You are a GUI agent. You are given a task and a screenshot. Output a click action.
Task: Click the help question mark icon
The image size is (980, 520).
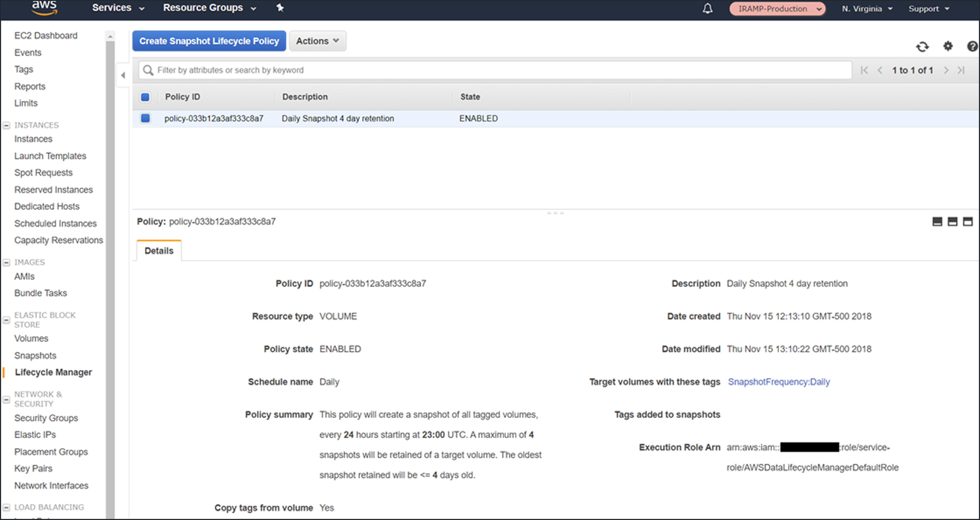[x=972, y=46]
